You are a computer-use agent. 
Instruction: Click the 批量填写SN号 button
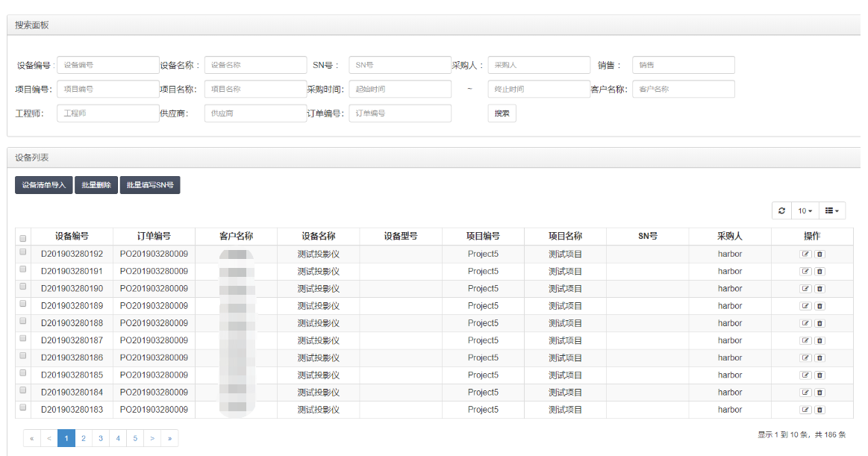coord(150,185)
